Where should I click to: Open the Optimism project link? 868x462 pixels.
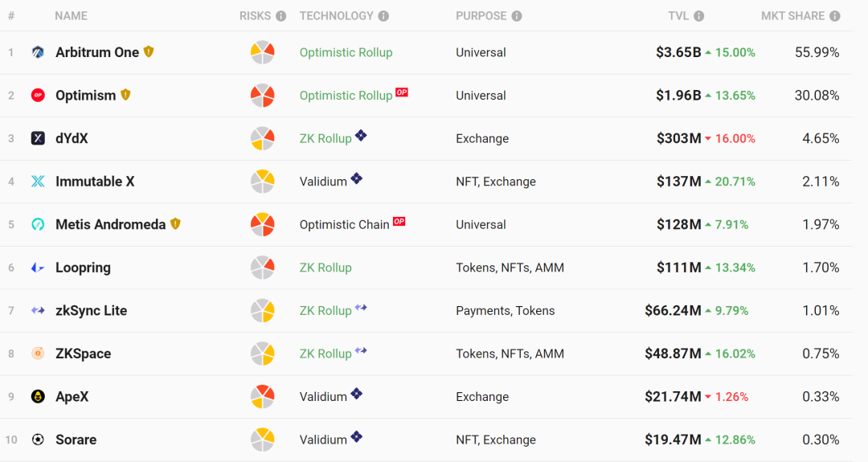coord(86,95)
